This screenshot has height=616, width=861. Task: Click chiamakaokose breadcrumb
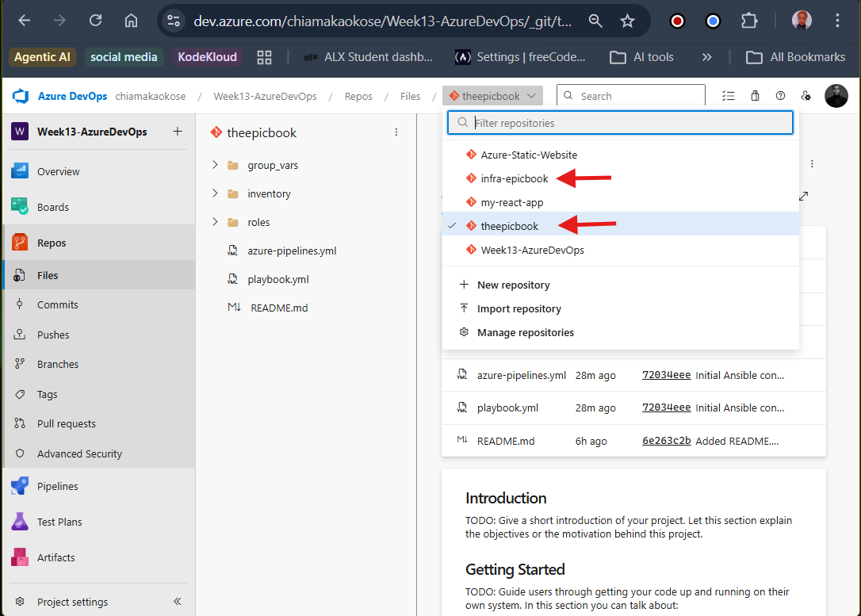point(151,96)
